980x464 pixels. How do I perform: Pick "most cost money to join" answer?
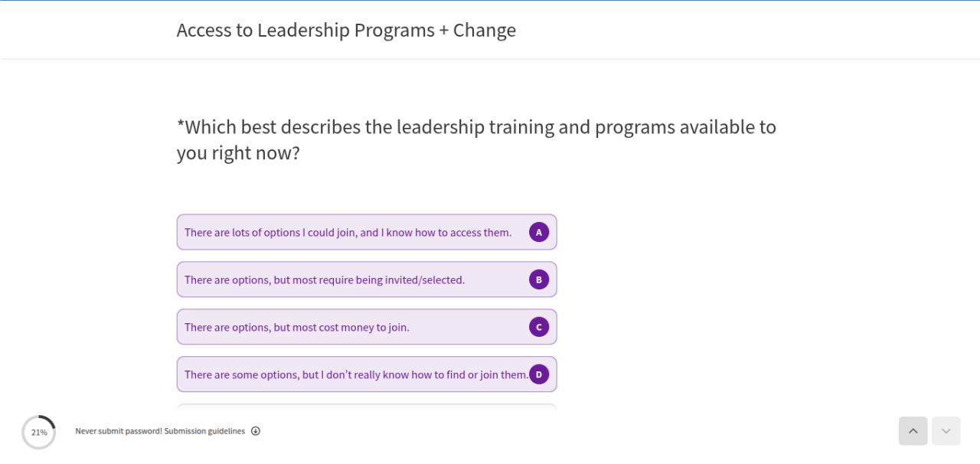pos(297,327)
